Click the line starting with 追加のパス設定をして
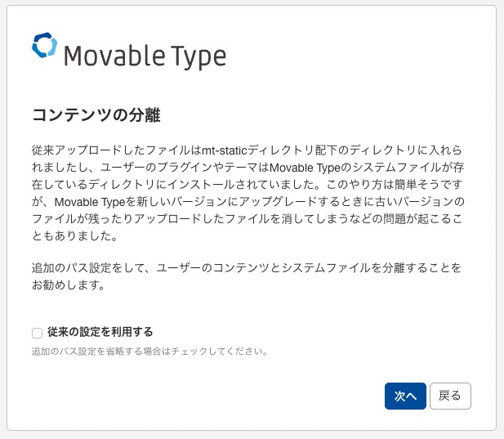This screenshot has height=439, width=504. click(x=245, y=267)
